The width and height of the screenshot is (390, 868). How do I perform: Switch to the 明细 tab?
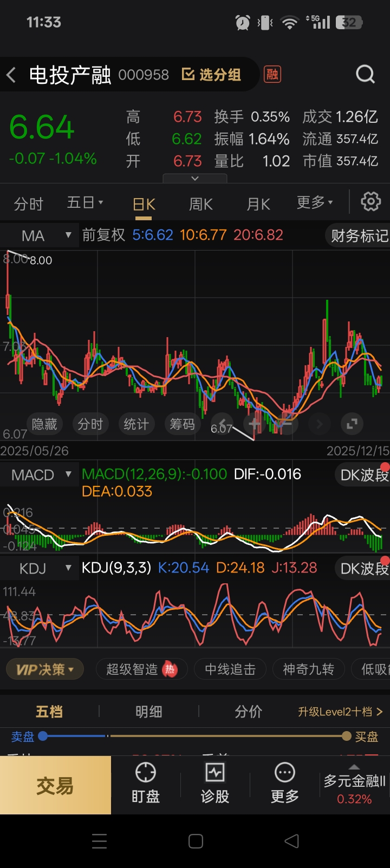[148, 712]
